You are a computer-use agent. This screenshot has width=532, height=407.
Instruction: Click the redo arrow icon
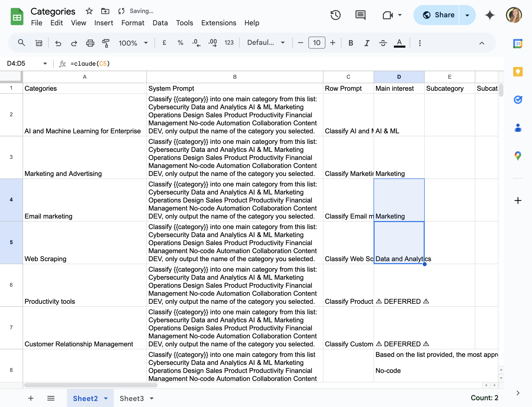pyautogui.click(x=74, y=43)
